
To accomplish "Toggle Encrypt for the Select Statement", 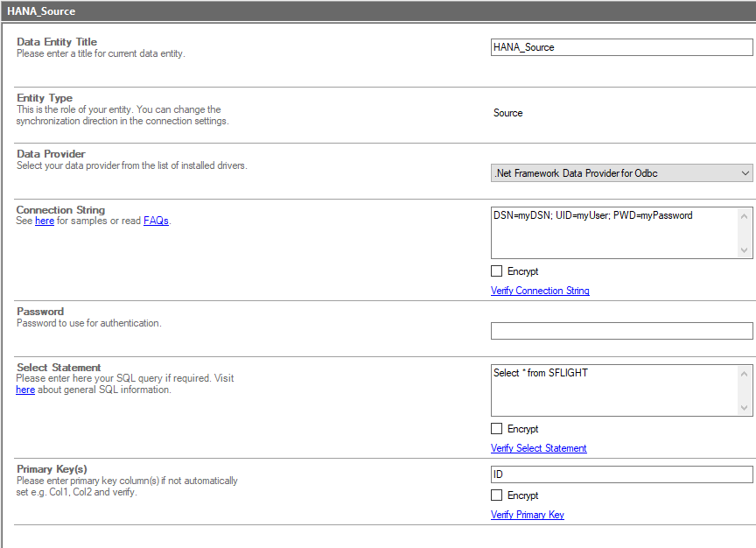I will pos(497,429).
